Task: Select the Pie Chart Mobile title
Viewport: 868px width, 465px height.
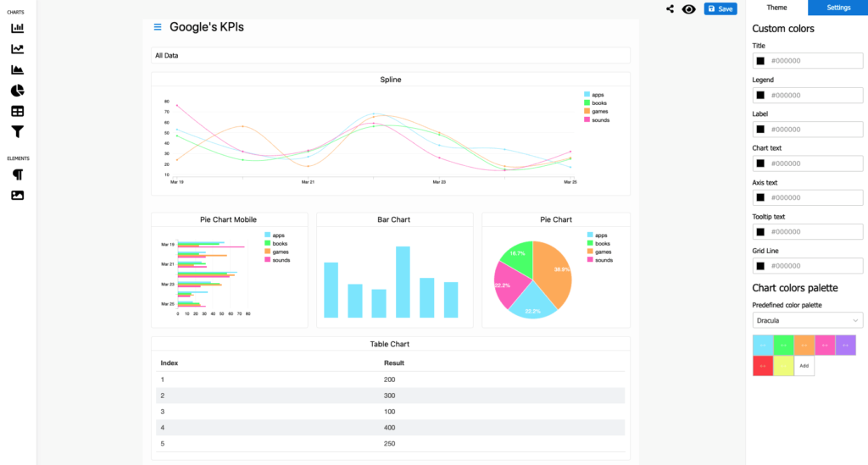Action: pyautogui.click(x=228, y=219)
